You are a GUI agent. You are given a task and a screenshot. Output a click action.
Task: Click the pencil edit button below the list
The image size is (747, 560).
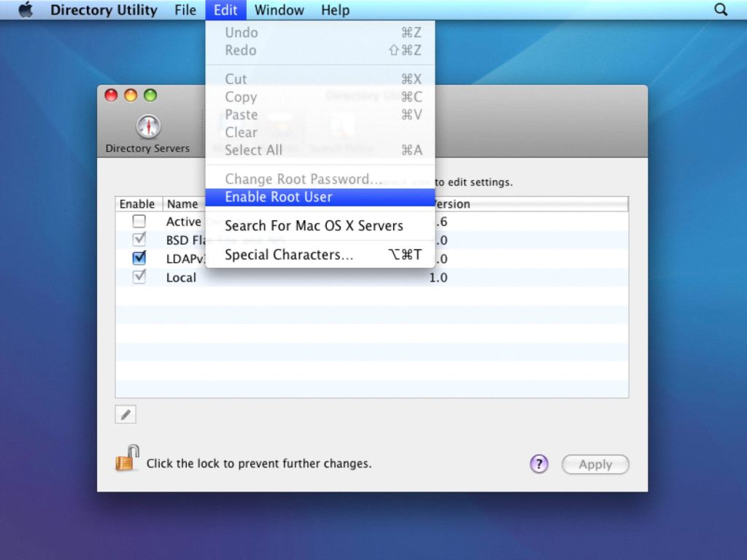tap(125, 415)
